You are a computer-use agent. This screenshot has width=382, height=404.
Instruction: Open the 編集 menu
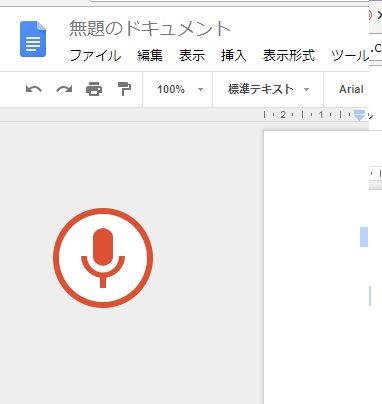150,55
